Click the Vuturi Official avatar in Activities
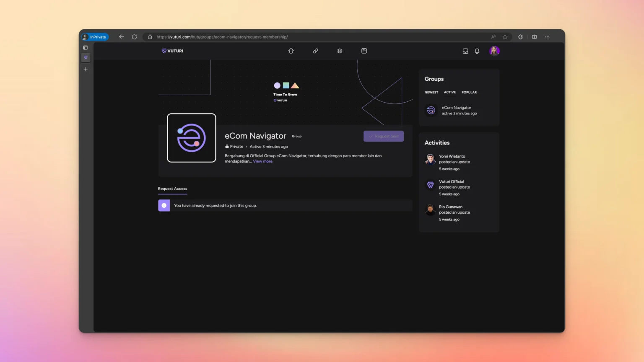The width and height of the screenshot is (644, 362). click(x=430, y=184)
